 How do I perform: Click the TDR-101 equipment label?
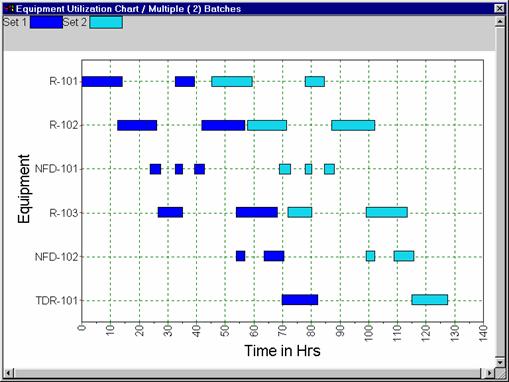[x=56, y=301]
